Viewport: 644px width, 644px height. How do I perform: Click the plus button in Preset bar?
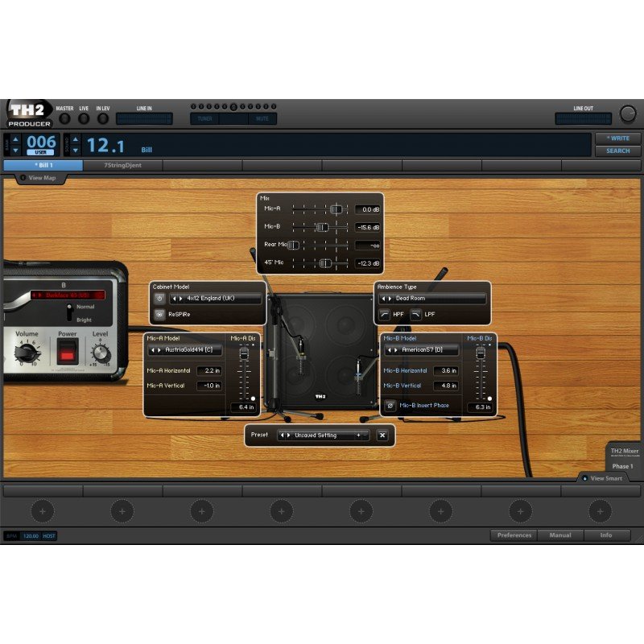pyautogui.click(x=358, y=436)
